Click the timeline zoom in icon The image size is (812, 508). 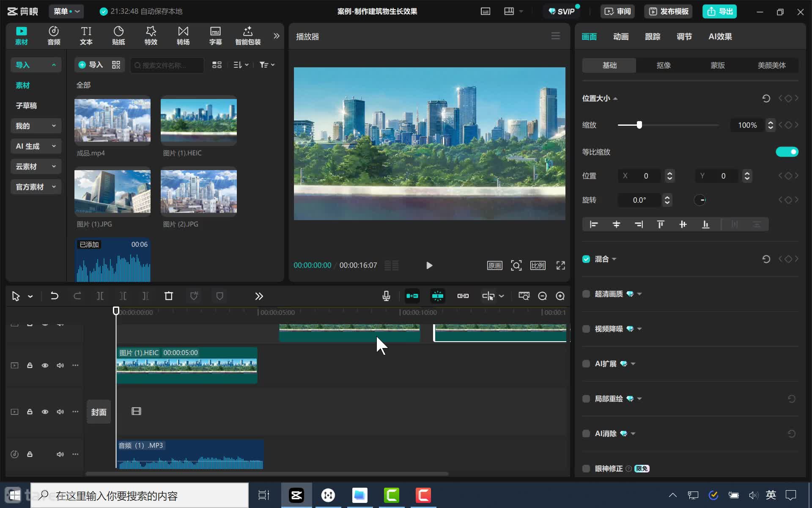[560, 296]
